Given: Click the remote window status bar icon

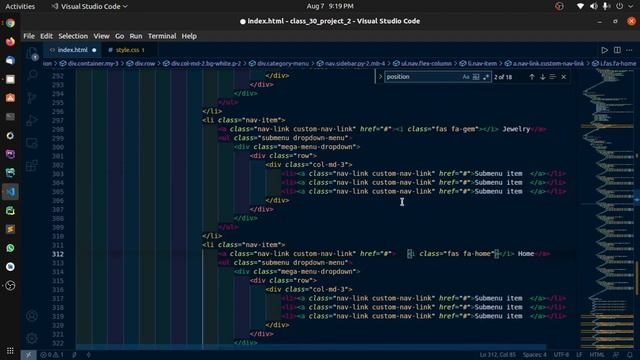Looking at the screenshot, I should [28, 355].
